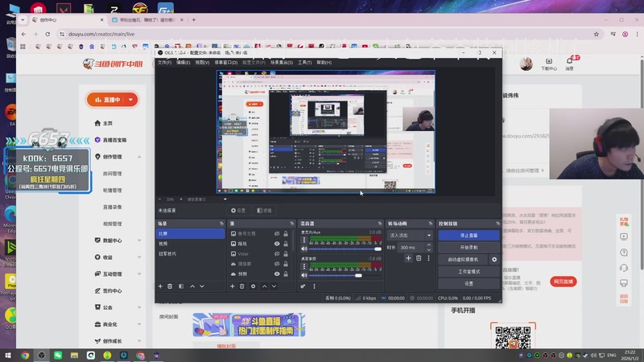This screenshot has width=644, height=362.
Task: Open 麦克风/Aux channel options menu
Action: pos(304,240)
